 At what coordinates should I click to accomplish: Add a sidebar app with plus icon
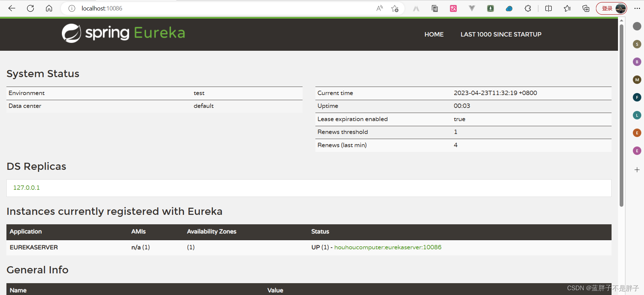(637, 170)
